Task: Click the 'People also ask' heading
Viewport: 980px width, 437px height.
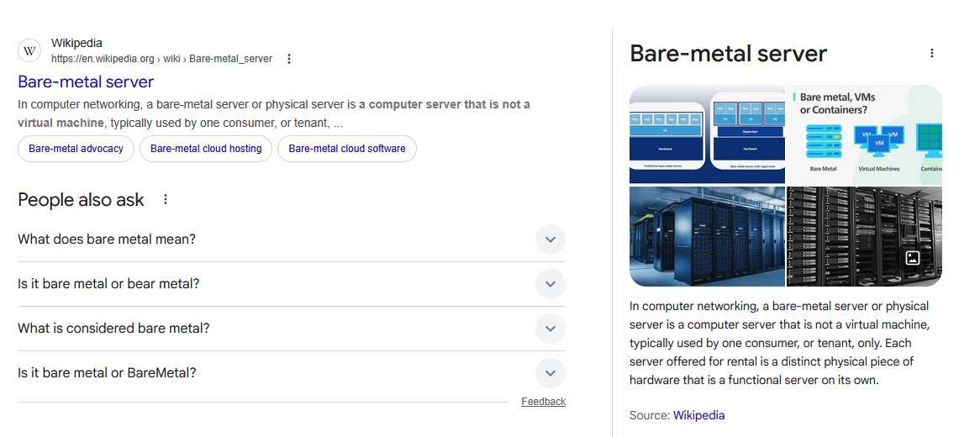Action: (x=81, y=199)
